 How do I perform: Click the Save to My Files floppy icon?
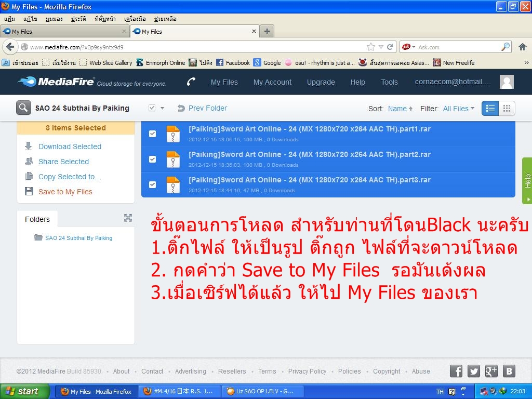[29, 191]
